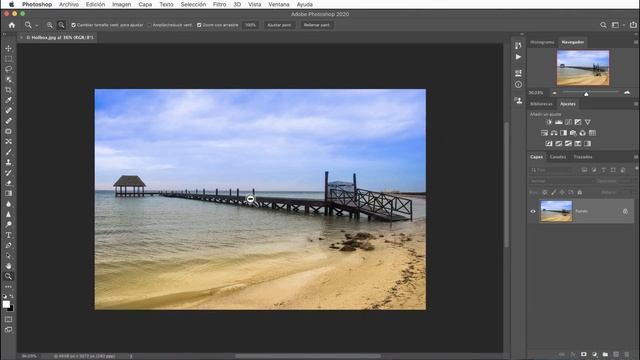Click the create new group folder icon

605,354
